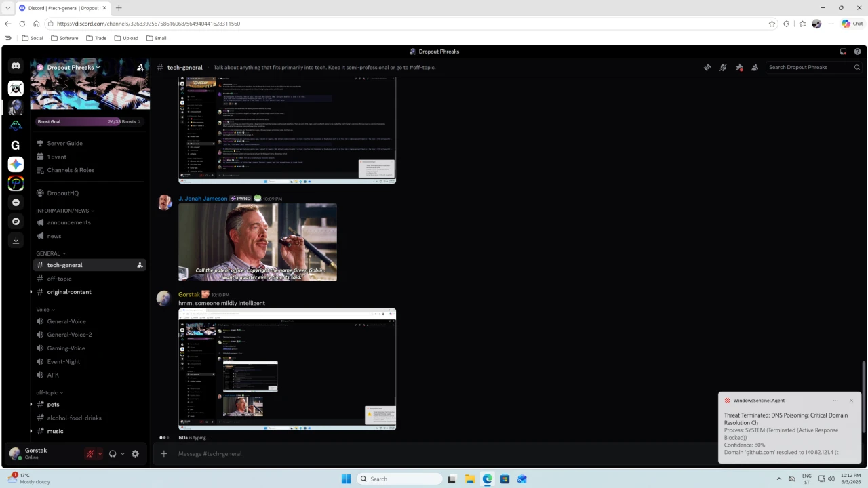The height and width of the screenshot is (488, 868).
Task: Join the Event-Night voice channel
Action: coord(90,362)
